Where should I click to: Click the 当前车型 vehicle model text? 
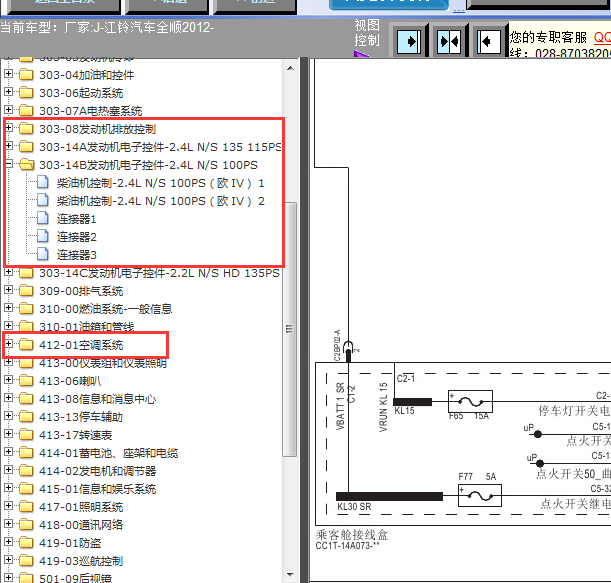point(107,27)
